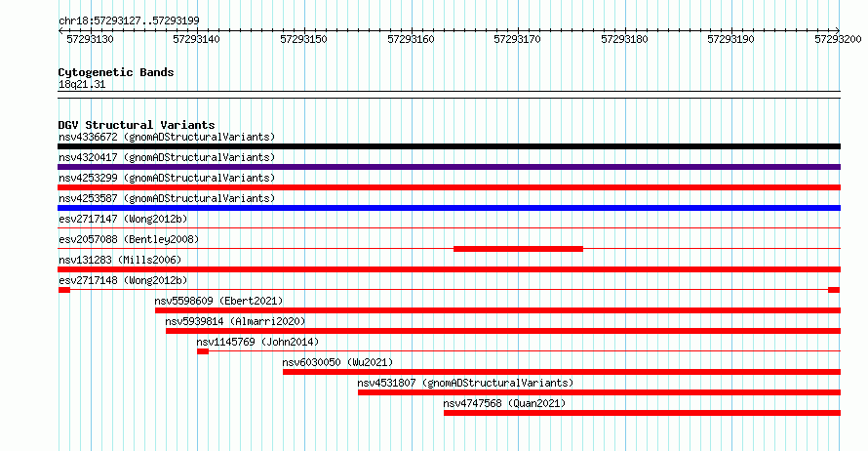
Task: Click ruler position 57293200
Action: pos(838,39)
